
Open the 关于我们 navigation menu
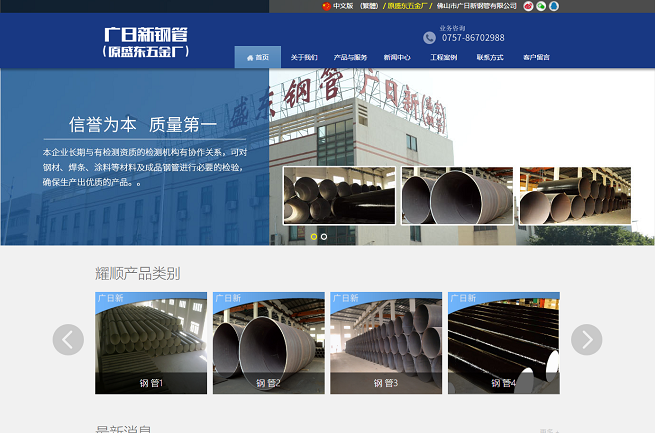[x=304, y=57]
